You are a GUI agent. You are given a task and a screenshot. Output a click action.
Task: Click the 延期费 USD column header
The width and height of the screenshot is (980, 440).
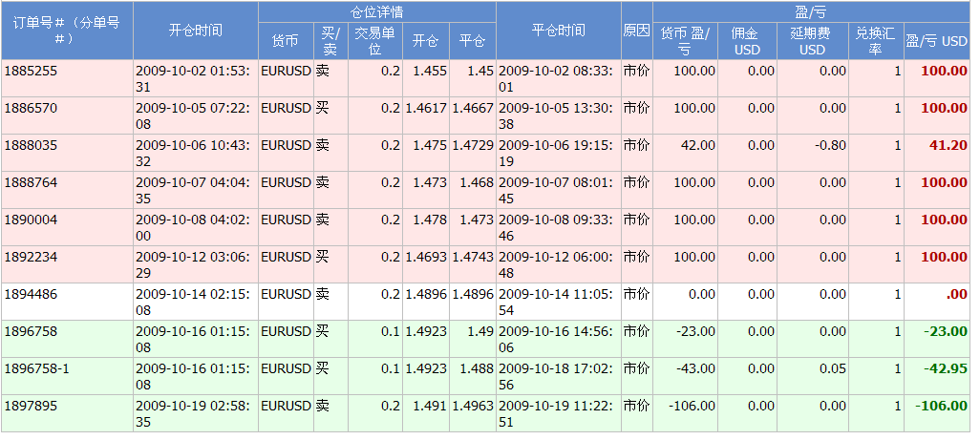tap(812, 42)
